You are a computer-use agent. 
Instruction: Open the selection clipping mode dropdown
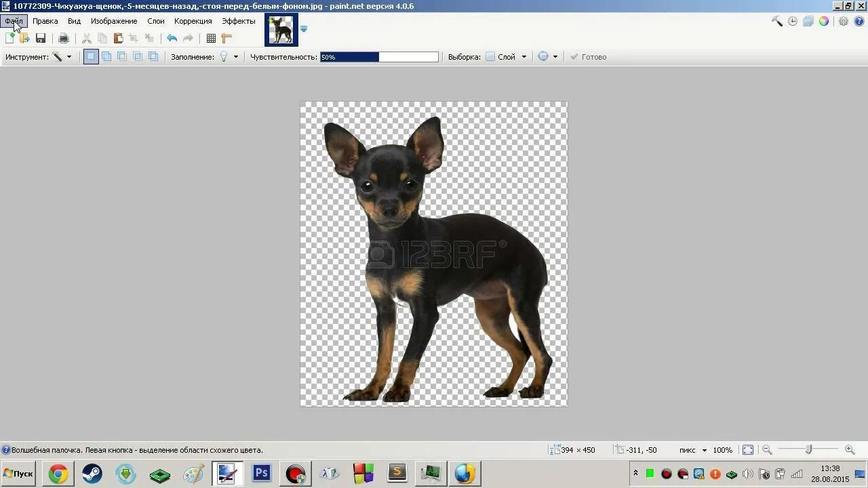point(548,57)
